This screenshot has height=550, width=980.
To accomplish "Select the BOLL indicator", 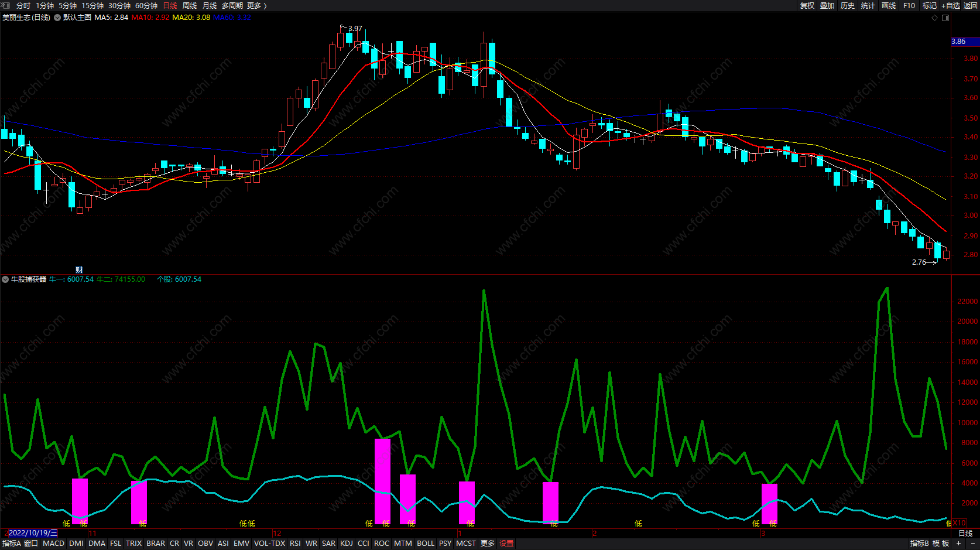I will [426, 544].
